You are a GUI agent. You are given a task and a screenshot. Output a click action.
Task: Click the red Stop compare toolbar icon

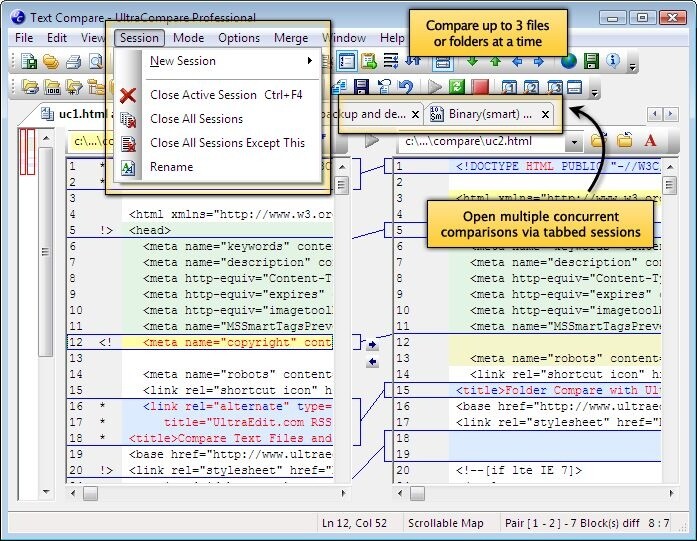pos(481,88)
